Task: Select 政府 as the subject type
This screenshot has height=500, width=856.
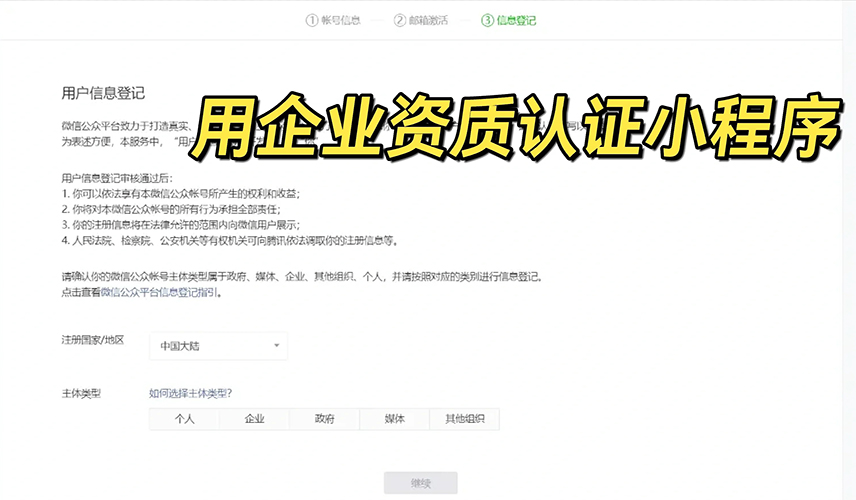Action: tap(324, 419)
